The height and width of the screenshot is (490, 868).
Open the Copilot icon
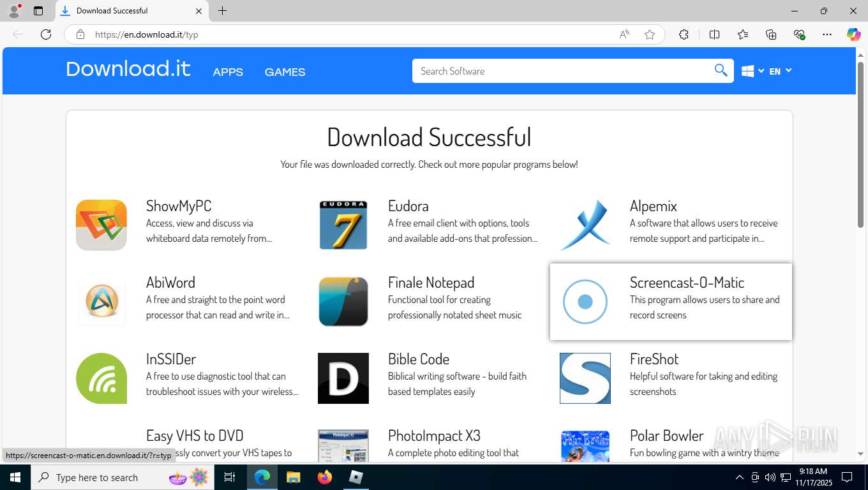[x=854, y=34]
